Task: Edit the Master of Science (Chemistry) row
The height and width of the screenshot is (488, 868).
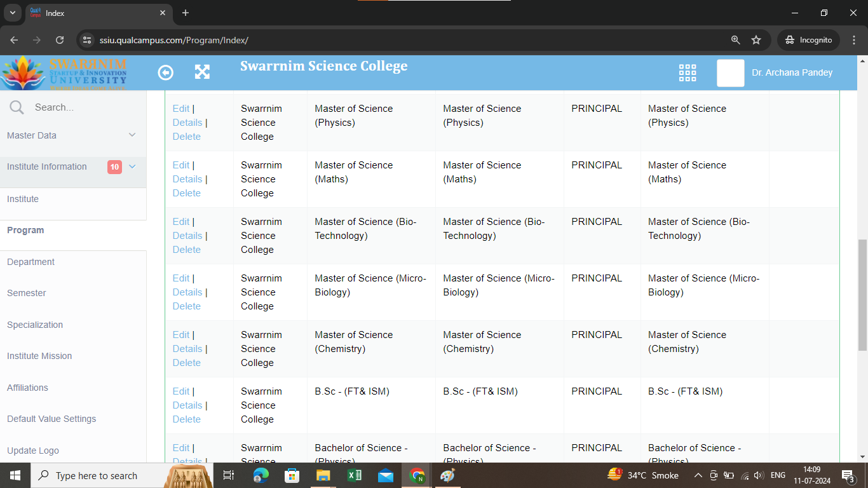Action: [181, 335]
